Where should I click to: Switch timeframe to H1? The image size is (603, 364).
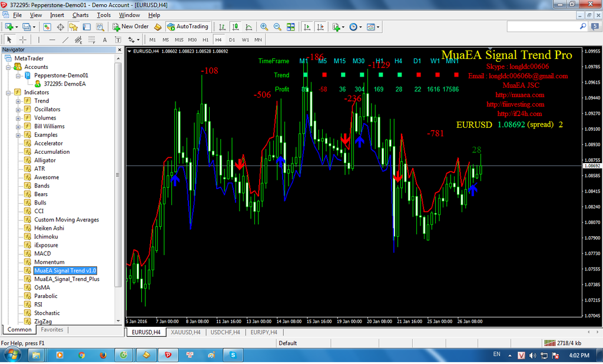tap(206, 39)
